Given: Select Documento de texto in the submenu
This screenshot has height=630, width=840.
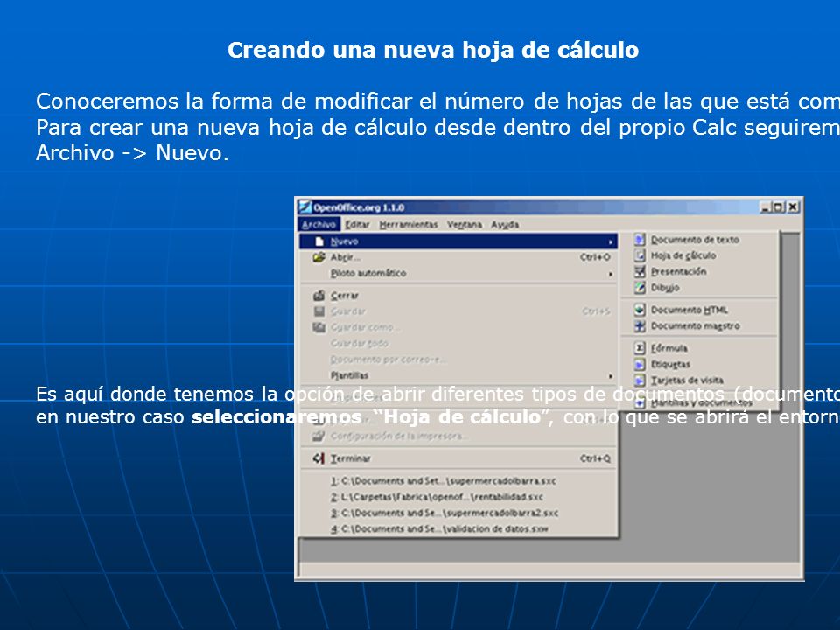Looking at the screenshot, I should (x=700, y=240).
